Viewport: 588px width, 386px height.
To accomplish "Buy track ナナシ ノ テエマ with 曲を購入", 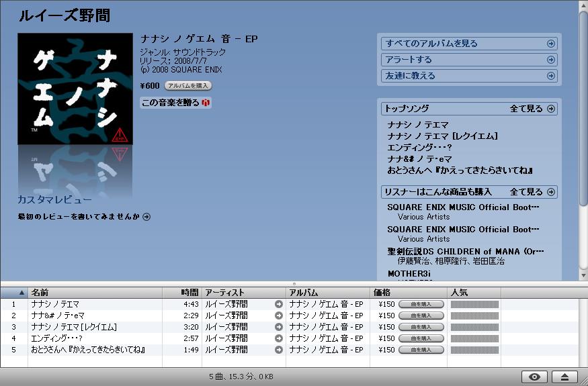I will point(421,304).
